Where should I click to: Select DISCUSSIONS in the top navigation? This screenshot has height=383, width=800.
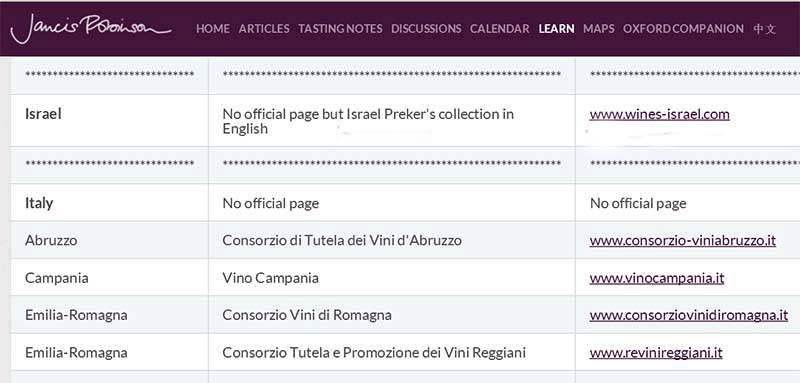(x=426, y=29)
